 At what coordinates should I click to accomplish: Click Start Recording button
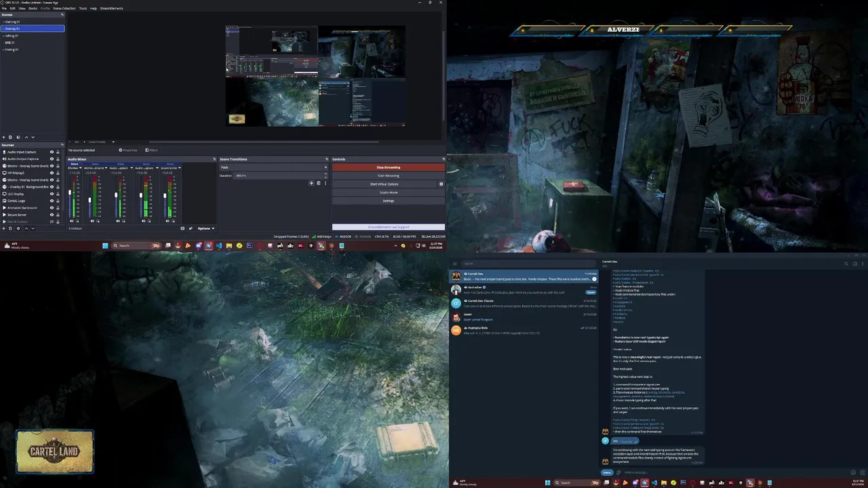pyautogui.click(x=389, y=176)
